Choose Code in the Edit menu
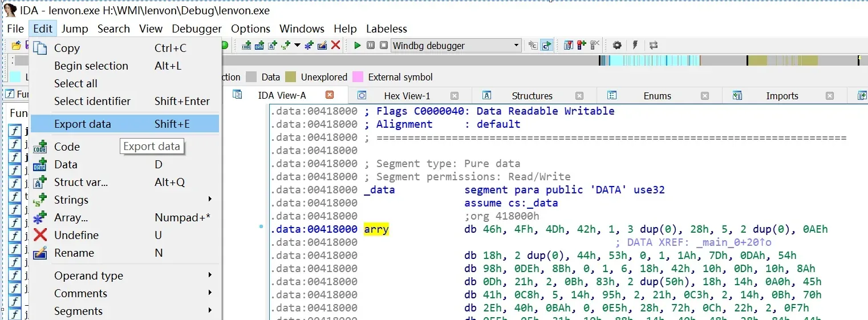The width and height of the screenshot is (868, 320). (125, 147)
